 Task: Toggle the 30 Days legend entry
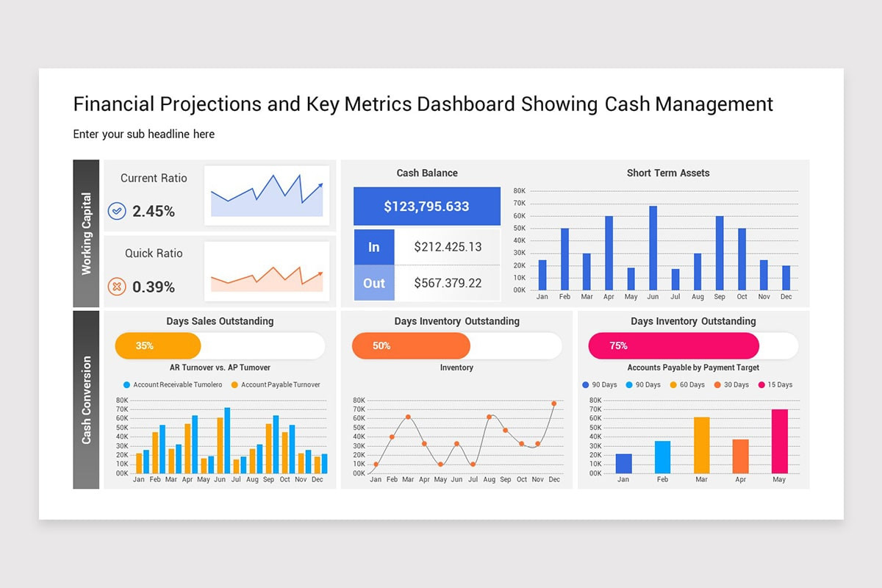(x=718, y=384)
